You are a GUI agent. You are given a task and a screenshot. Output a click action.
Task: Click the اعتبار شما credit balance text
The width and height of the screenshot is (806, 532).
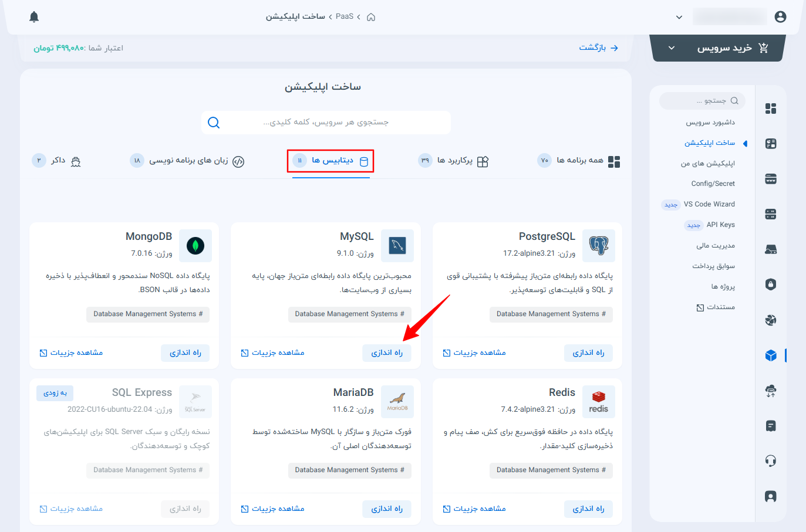coord(78,48)
